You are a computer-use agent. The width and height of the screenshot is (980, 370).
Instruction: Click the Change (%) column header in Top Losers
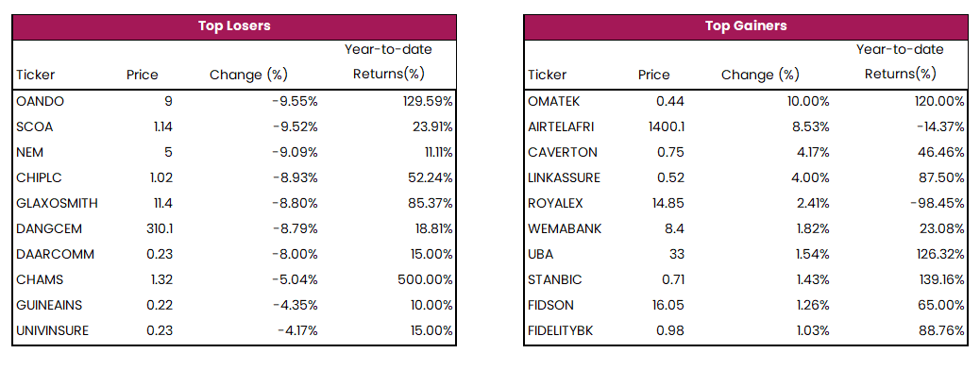click(248, 75)
